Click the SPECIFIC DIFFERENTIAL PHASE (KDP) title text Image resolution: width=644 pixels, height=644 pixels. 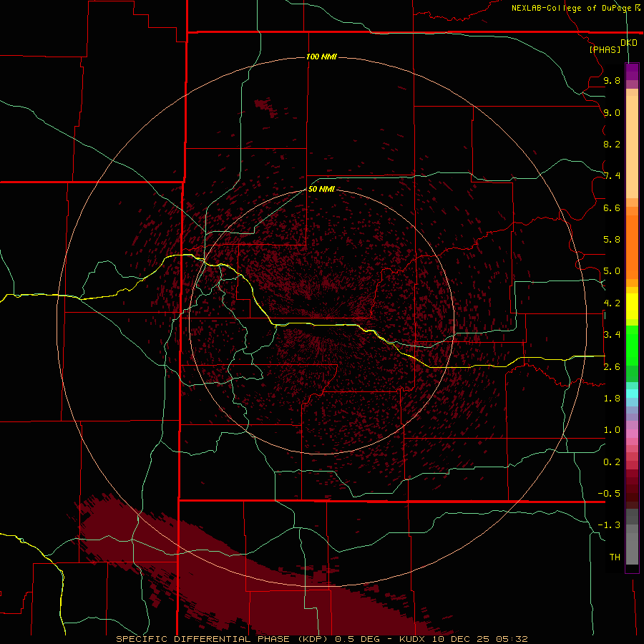pos(222,639)
